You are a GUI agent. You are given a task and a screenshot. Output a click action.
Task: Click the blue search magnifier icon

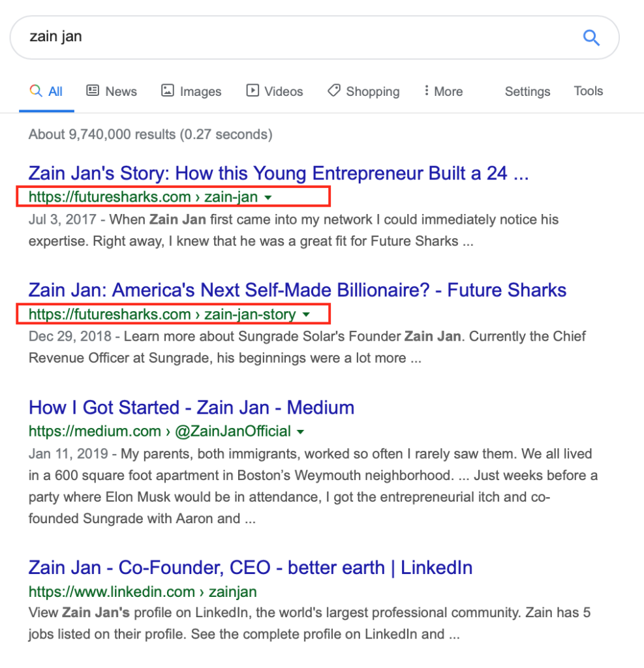point(591,38)
